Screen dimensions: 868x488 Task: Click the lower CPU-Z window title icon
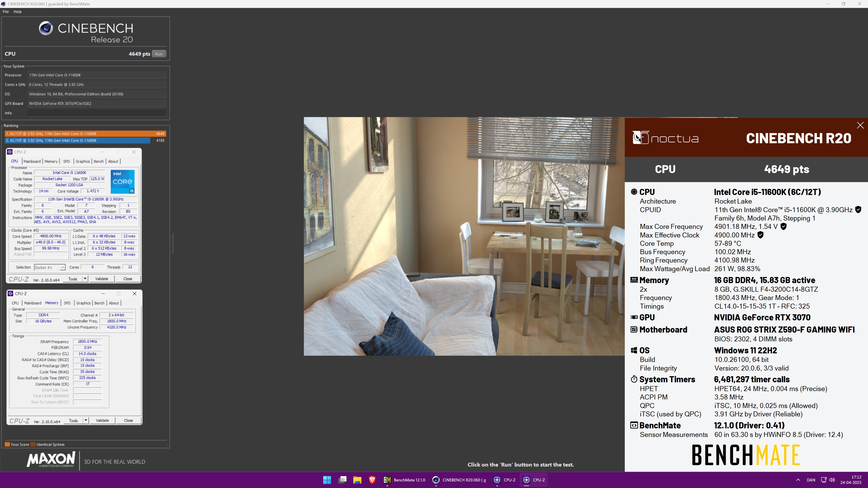pos(10,294)
